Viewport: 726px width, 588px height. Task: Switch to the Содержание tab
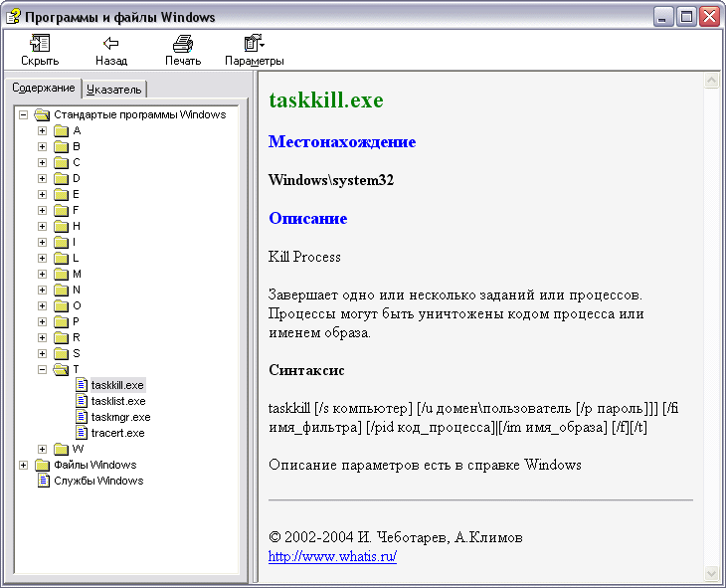point(44,88)
